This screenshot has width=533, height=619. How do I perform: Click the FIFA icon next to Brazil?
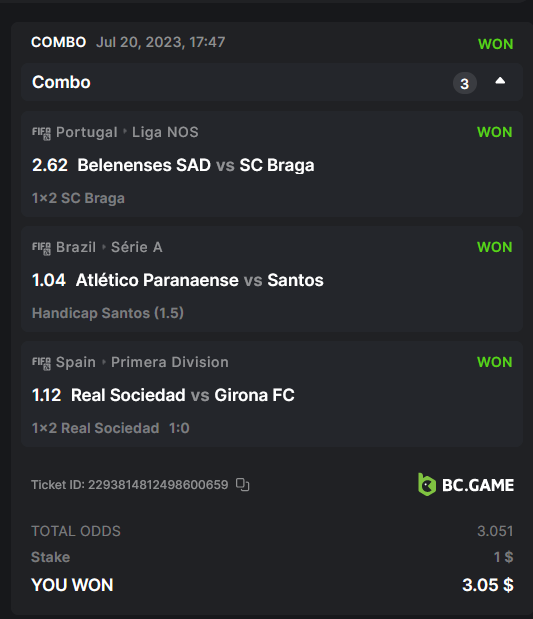(41, 248)
